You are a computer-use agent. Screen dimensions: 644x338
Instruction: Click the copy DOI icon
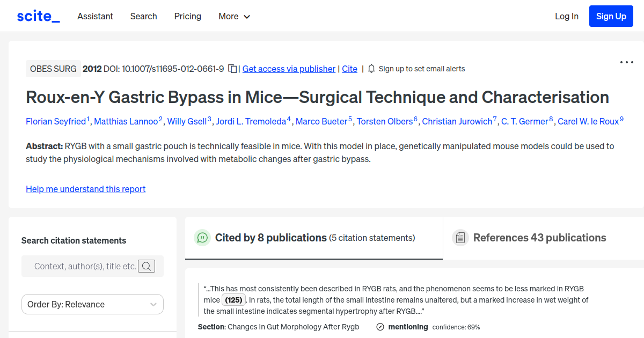(232, 69)
